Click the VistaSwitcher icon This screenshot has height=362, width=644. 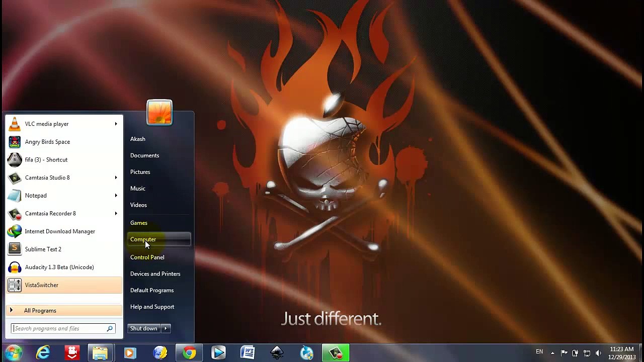point(15,285)
